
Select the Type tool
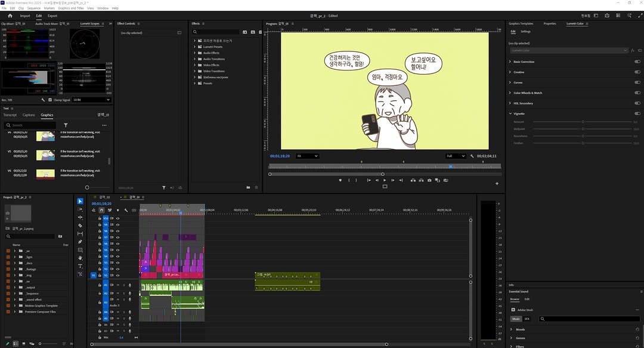tap(80, 266)
